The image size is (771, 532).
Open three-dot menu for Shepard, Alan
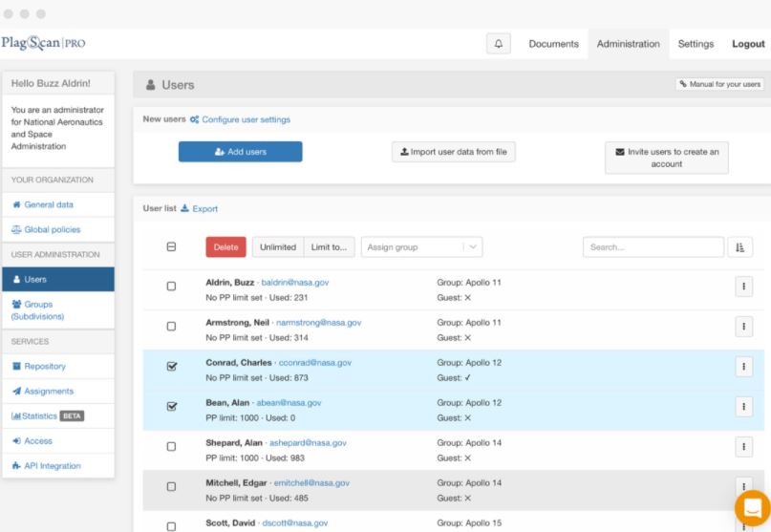743,447
